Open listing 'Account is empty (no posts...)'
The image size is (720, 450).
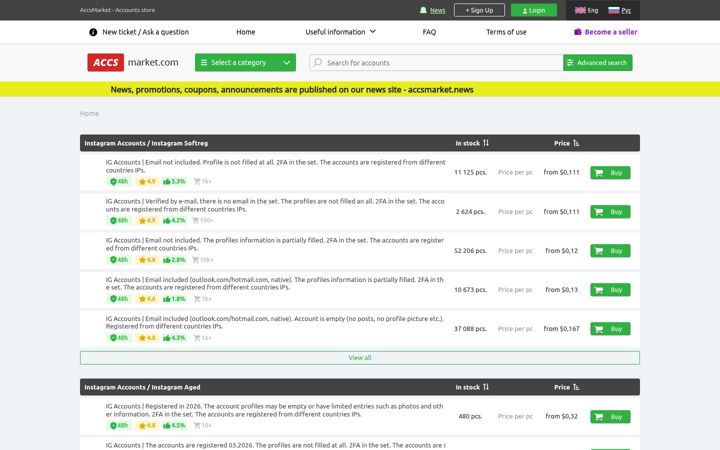[275, 322]
